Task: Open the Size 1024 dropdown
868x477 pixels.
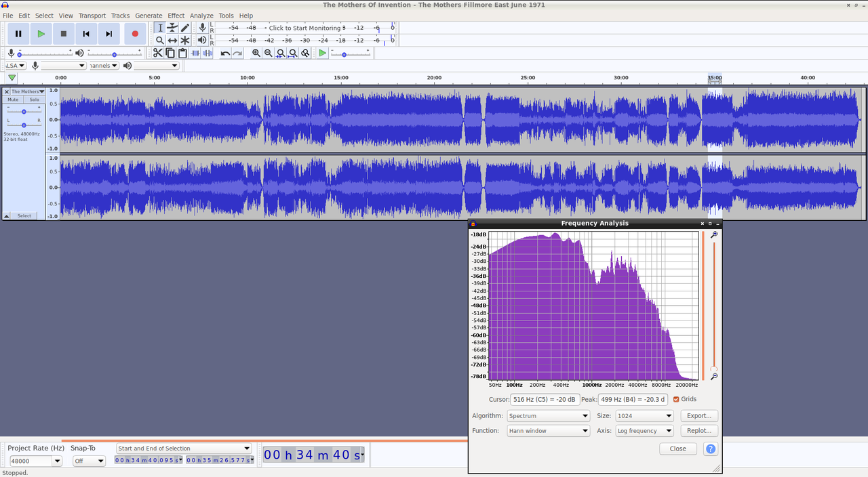Action: pyautogui.click(x=644, y=416)
